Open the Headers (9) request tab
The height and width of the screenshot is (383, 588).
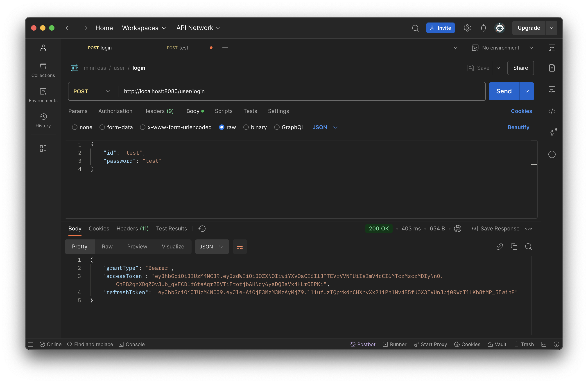tap(158, 111)
